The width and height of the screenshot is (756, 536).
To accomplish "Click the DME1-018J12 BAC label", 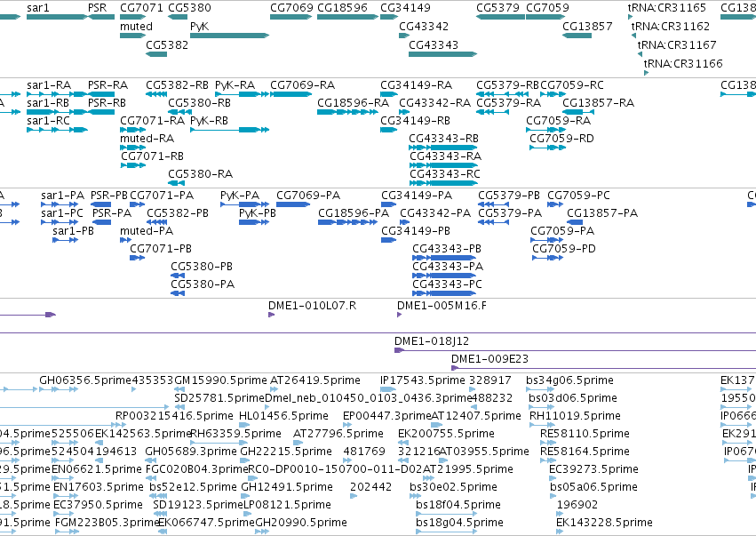I will (432, 341).
